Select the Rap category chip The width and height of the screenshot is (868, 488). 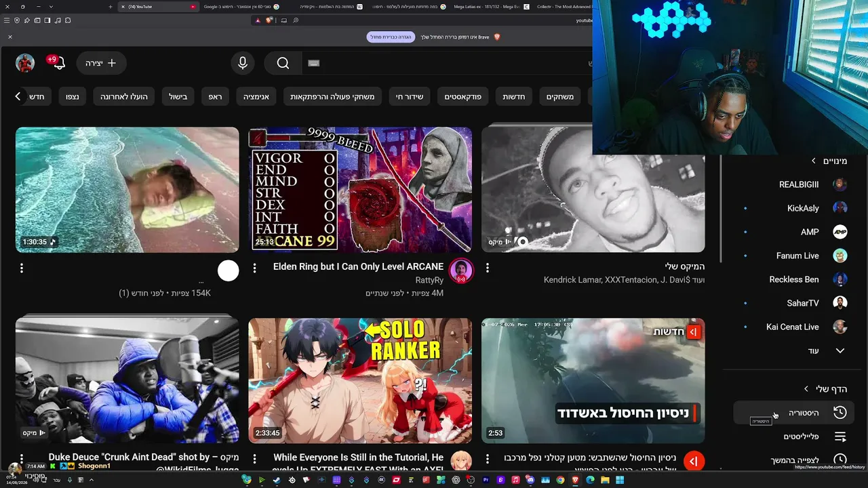[x=215, y=97]
